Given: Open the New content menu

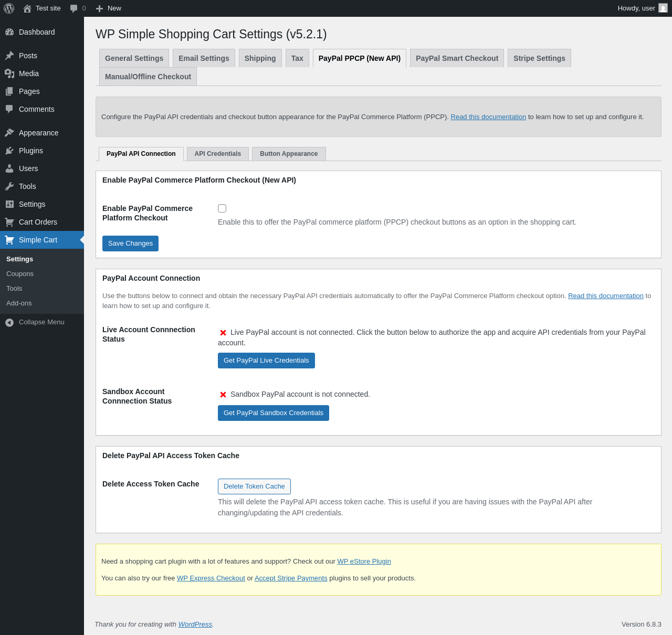Looking at the screenshot, I should (109, 8).
